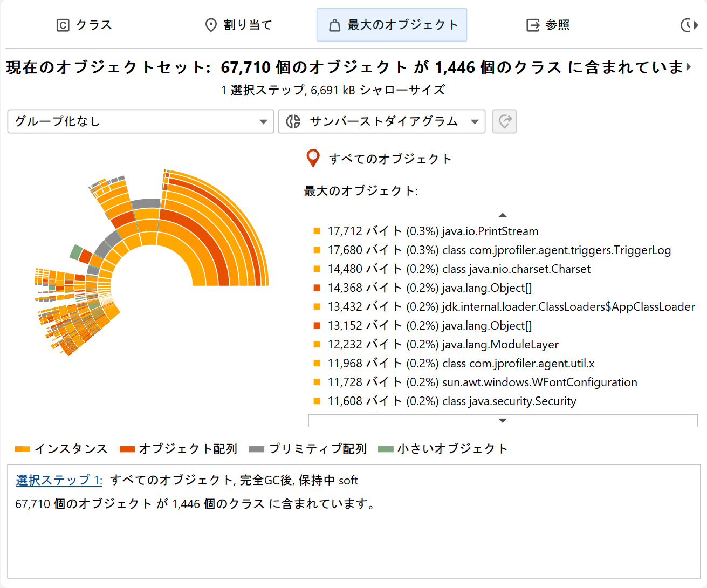Switch to the 参照 tab
This screenshot has width=707, height=588.
pos(557,25)
